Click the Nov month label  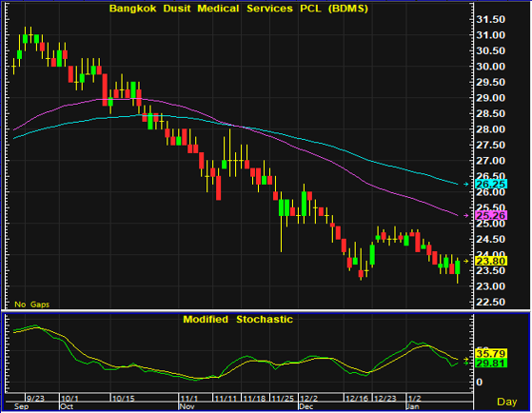[187, 406]
